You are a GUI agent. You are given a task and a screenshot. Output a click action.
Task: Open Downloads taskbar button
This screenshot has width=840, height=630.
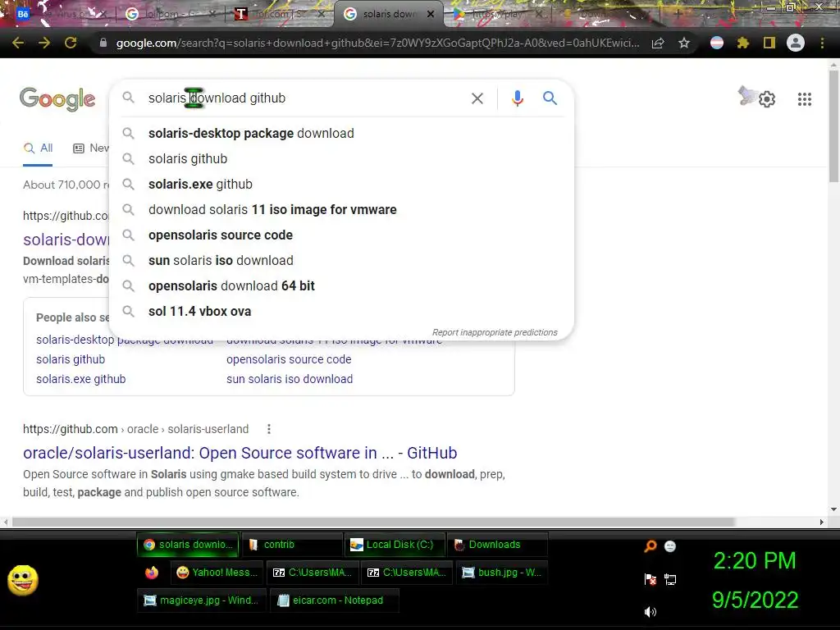tap(497, 545)
